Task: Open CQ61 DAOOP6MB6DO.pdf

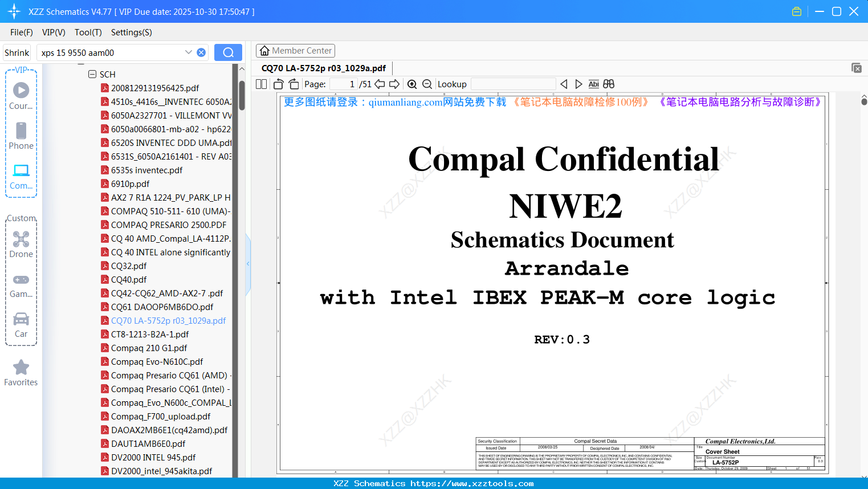Action: [x=162, y=307]
